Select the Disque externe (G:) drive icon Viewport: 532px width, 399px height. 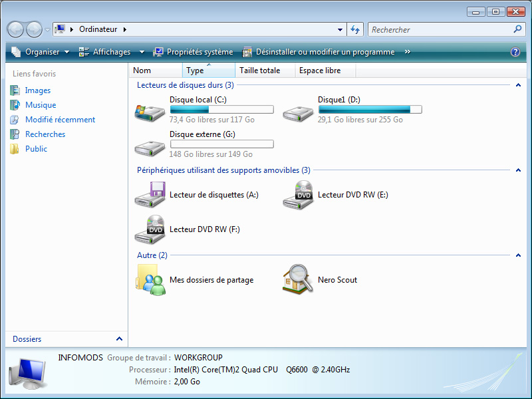point(150,148)
